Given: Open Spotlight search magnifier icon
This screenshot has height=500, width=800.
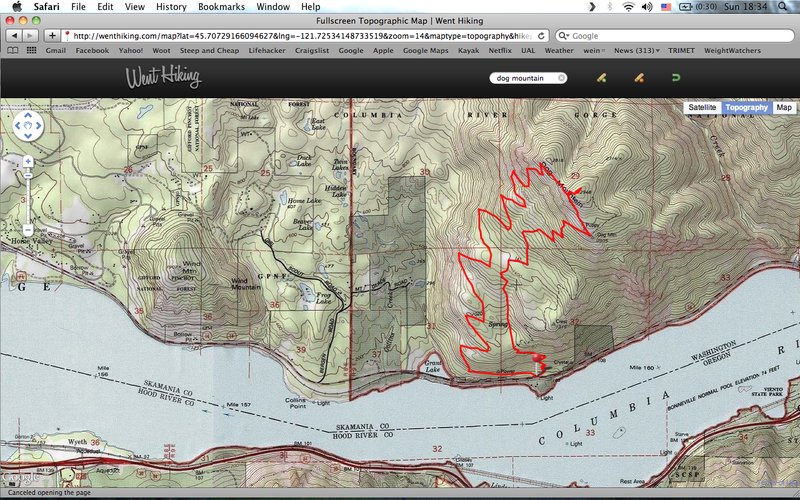Looking at the screenshot, I should [x=783, y=7].
